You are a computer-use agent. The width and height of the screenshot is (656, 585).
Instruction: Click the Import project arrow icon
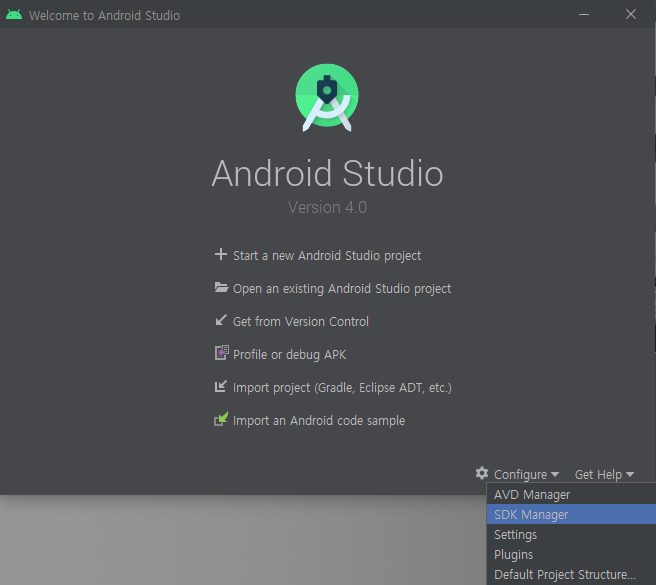click(221, 386)
